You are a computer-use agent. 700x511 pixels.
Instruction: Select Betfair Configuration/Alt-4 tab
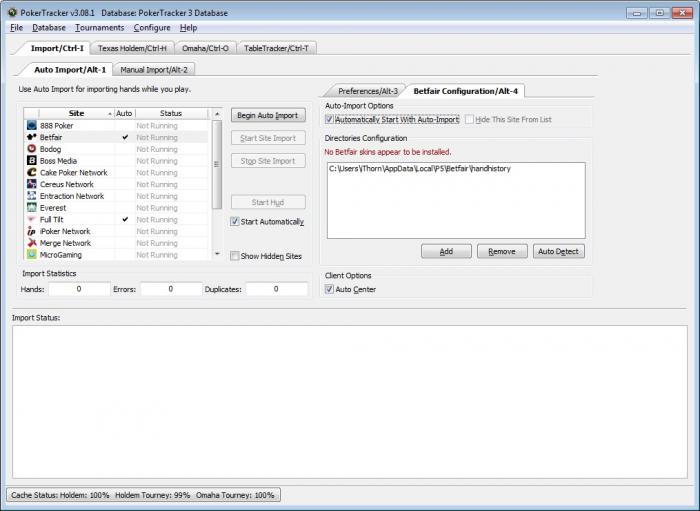[x=465, y=91]
